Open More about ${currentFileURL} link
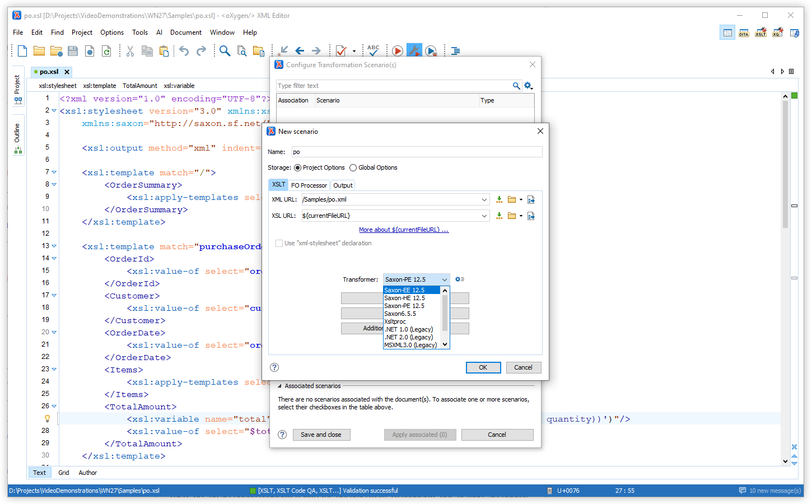812x504 pixels. click(404, 230)
